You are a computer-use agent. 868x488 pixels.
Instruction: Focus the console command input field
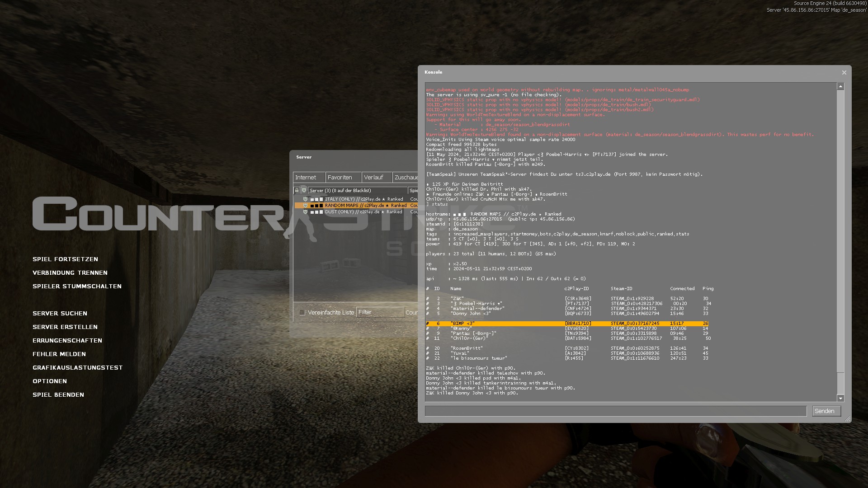[x=616, y=411]
